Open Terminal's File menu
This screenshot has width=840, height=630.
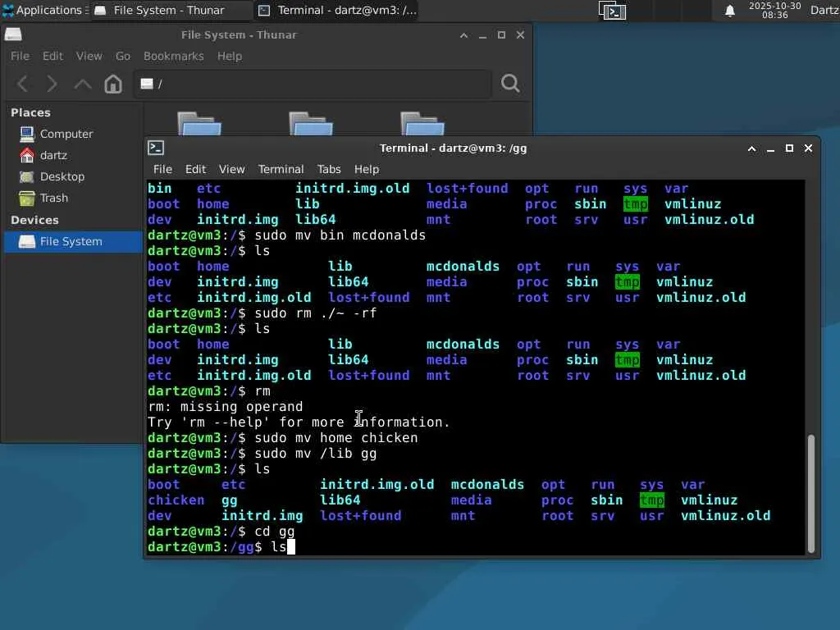[162, 169]
